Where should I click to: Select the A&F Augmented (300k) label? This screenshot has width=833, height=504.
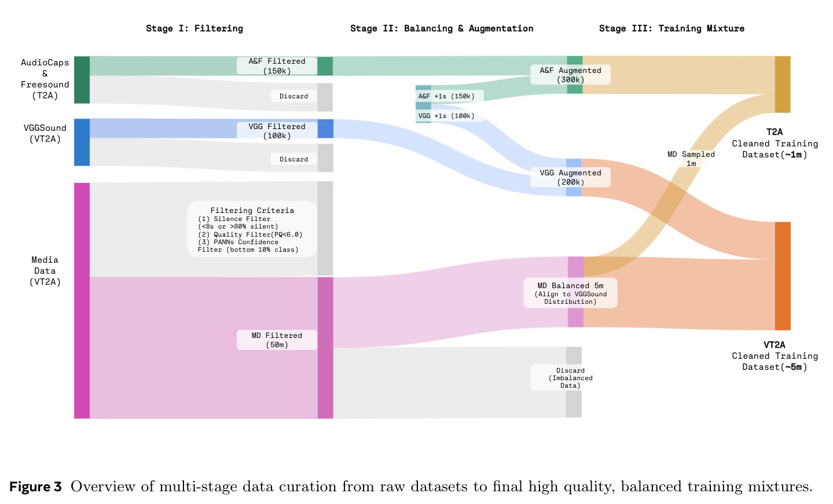pyautogui.click(x=570, y=75)
